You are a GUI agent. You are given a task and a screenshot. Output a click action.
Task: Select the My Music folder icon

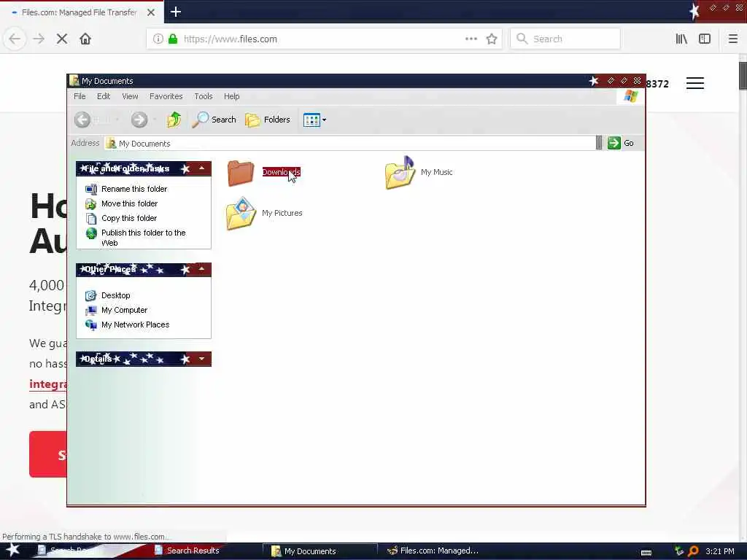pyautogui.click(x=400, y=172)
